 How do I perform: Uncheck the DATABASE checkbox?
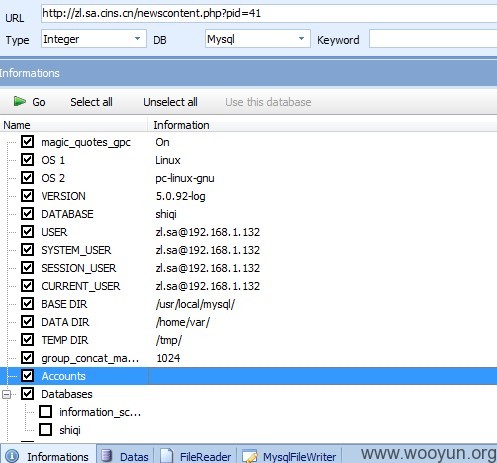tap(27, 214)
